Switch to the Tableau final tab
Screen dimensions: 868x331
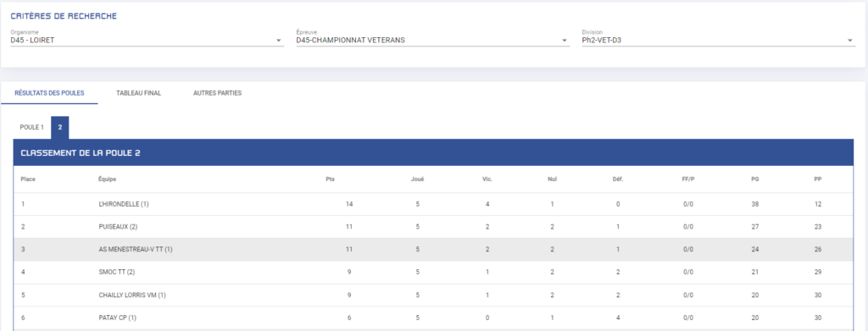tap(138, 93)
